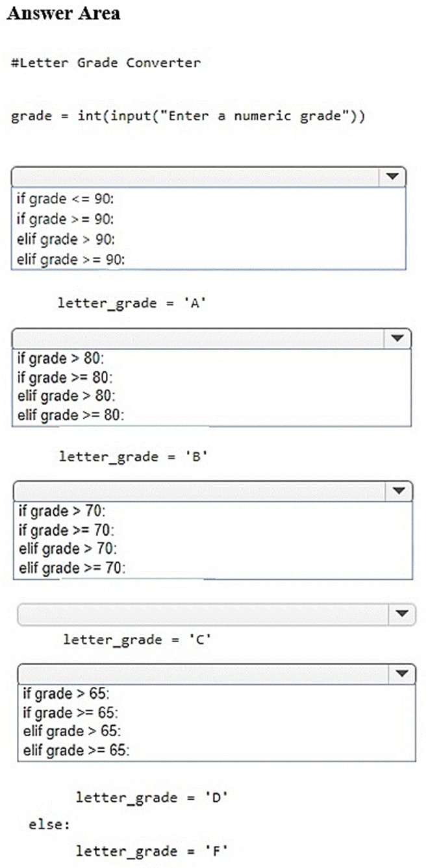
Task: Pick 'elif grade > 65:' option
Action: click(x=71, y=731)
